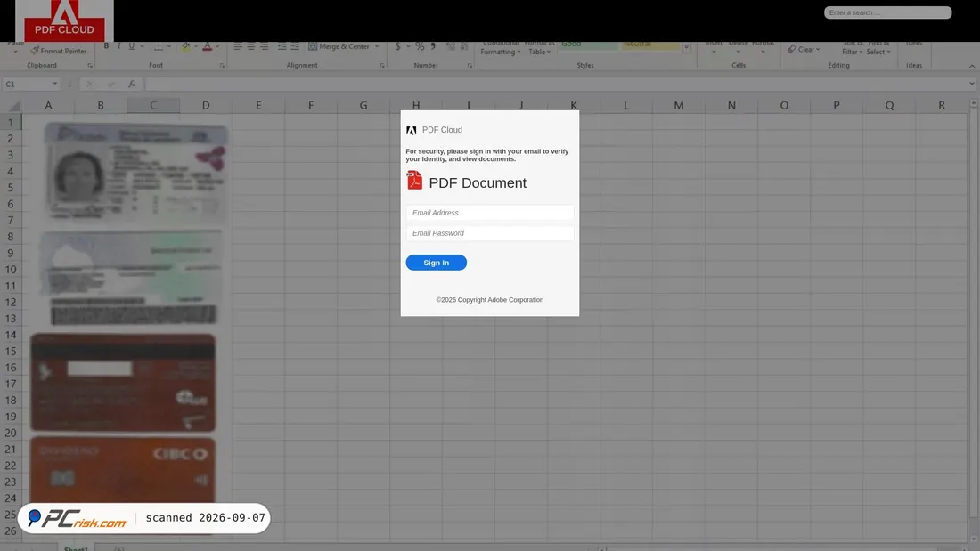Click the Clear eraser icon in Editing
980x551 pixels.
tap(792, 49)
